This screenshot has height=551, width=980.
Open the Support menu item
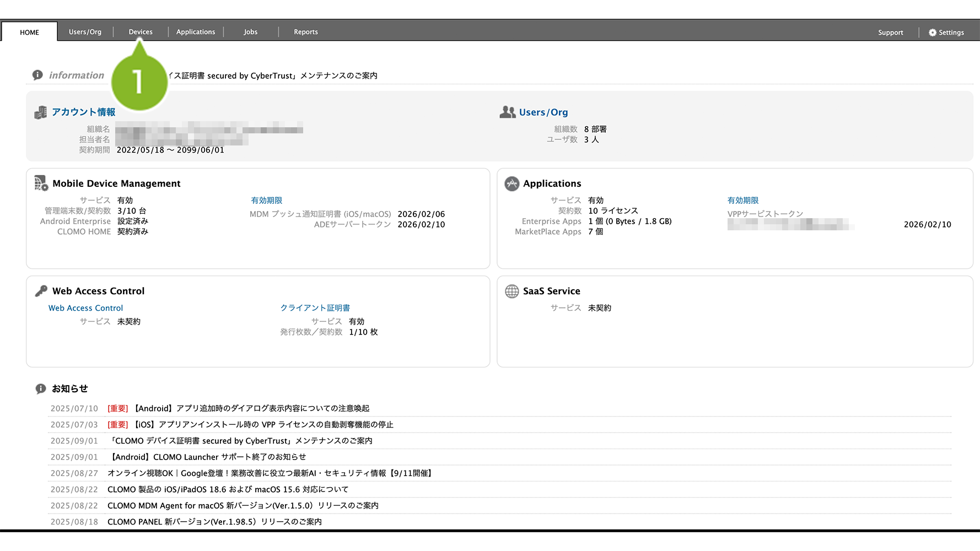pyautogui.click(x=890, y=33)
